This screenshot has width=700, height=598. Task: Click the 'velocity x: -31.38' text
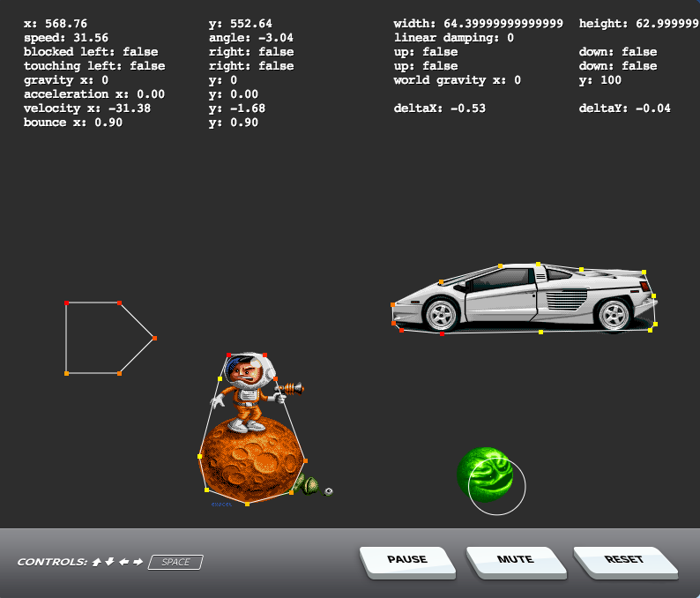(87, 108)
